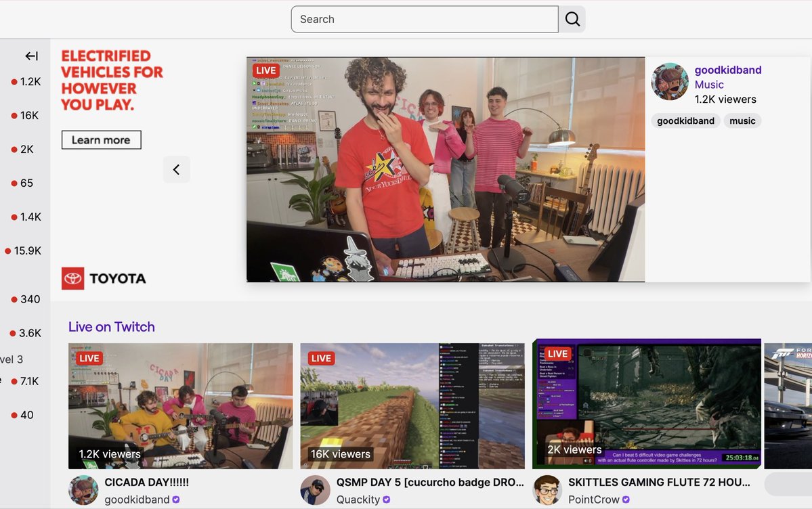Open Quackity channel avatar
Viewport: 812px width, 509px height.
click(316, 490)
